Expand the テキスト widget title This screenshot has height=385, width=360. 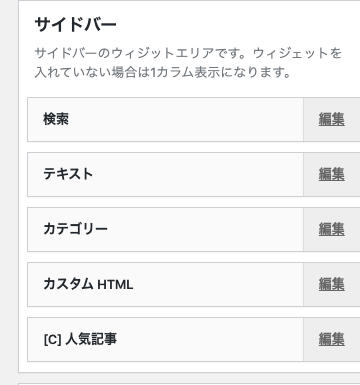68,174
